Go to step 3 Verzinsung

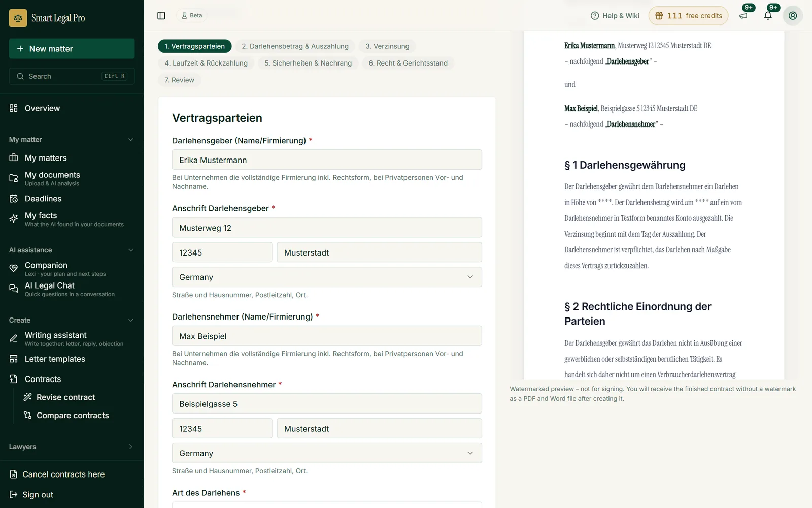click(x=387, y=46)
